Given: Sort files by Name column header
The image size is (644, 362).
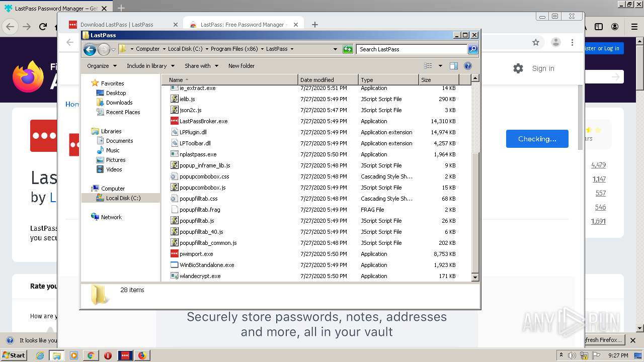Looking at the screenshot, I should (x=229, y=80).
